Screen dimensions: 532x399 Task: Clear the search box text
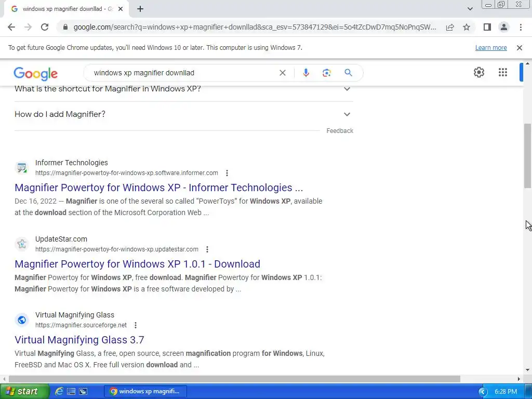pos(282,73)
